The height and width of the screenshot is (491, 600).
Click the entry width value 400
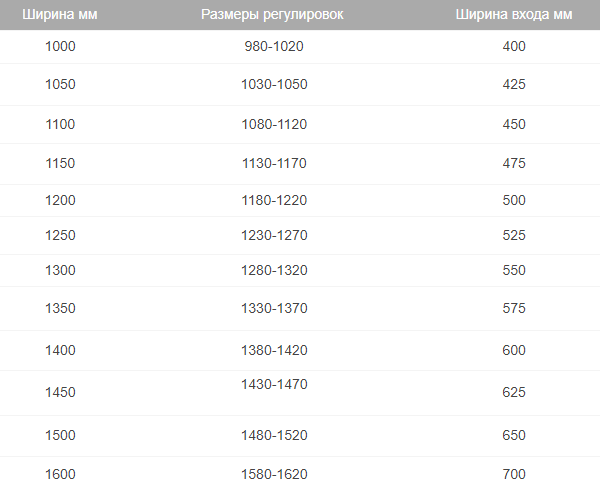click(514, 46)
